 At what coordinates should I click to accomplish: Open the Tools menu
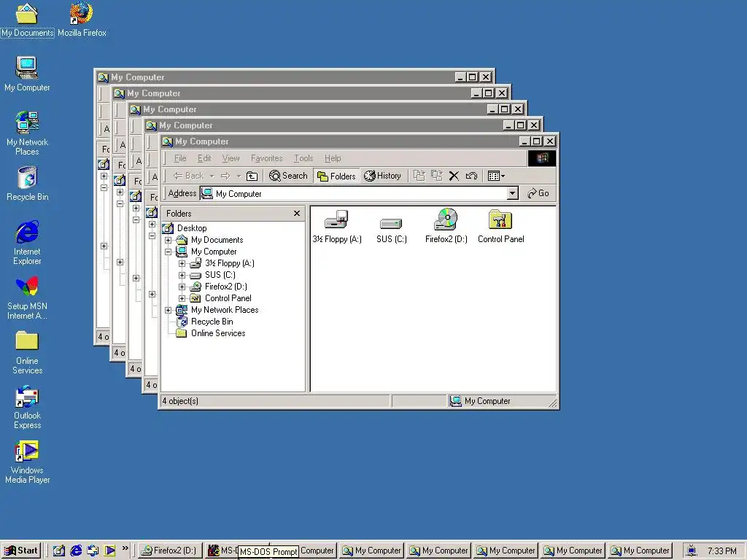tap(303, 158)
